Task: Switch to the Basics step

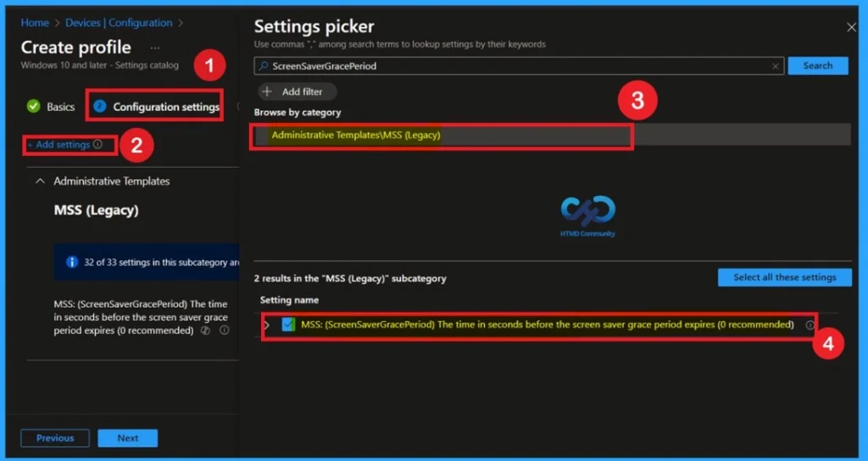Action: [50, 107]
